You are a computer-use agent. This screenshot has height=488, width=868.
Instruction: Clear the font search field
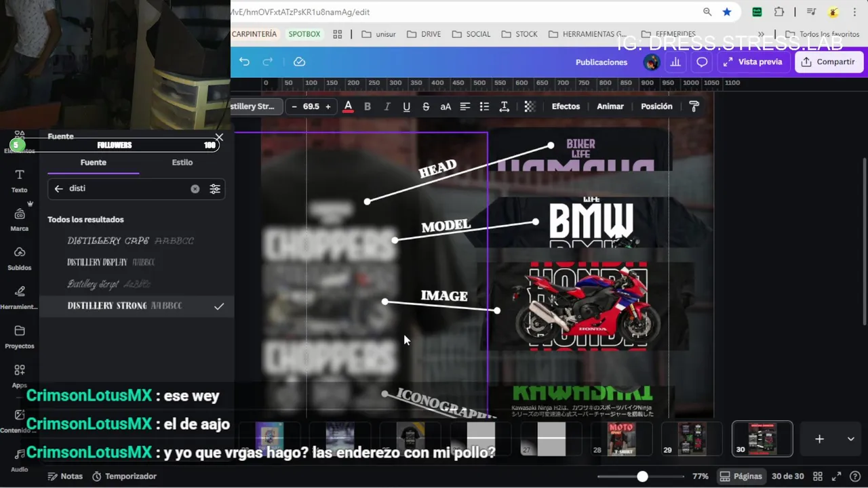(x=195, y=189)
